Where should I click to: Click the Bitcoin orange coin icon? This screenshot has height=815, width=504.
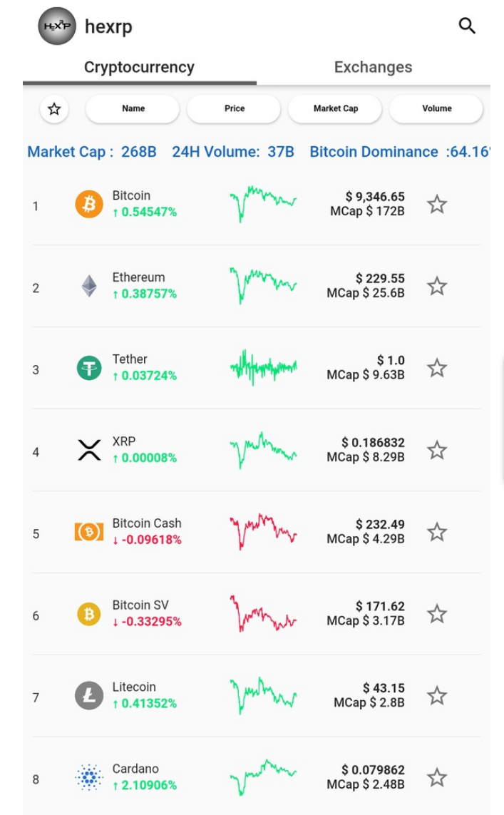[89, 204]
